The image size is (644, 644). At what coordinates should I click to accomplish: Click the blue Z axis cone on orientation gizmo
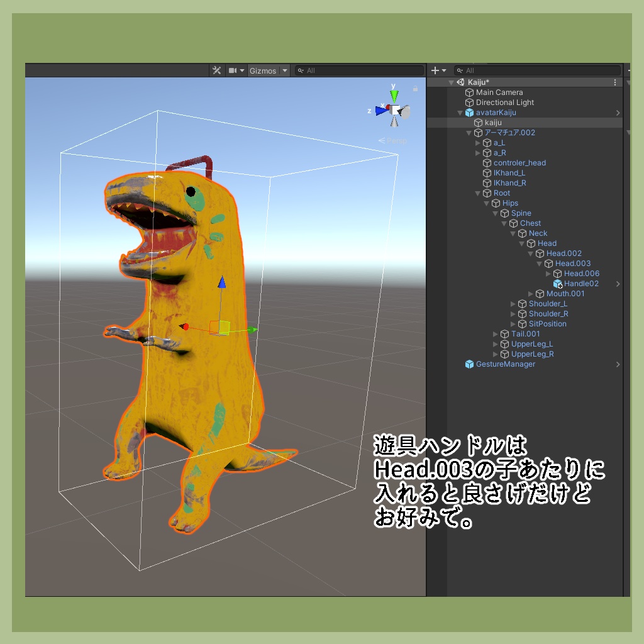(382, 110)
